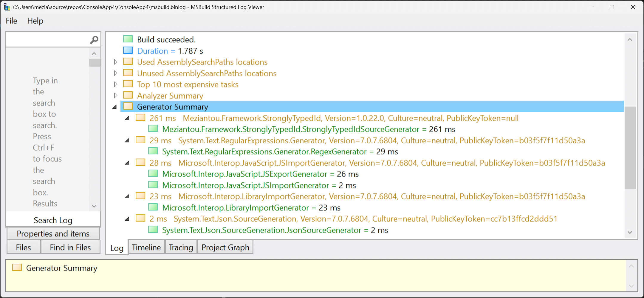Expand Used AssemblySearchPaths locations node
This screenshot has width=644, height=298.
116,62
